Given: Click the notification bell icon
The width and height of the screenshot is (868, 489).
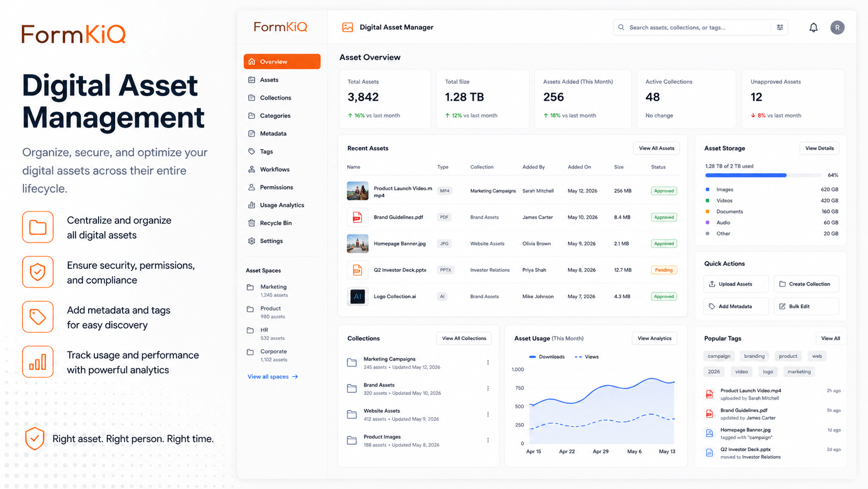Looking at the screenshot, I should tap(813, 28).
